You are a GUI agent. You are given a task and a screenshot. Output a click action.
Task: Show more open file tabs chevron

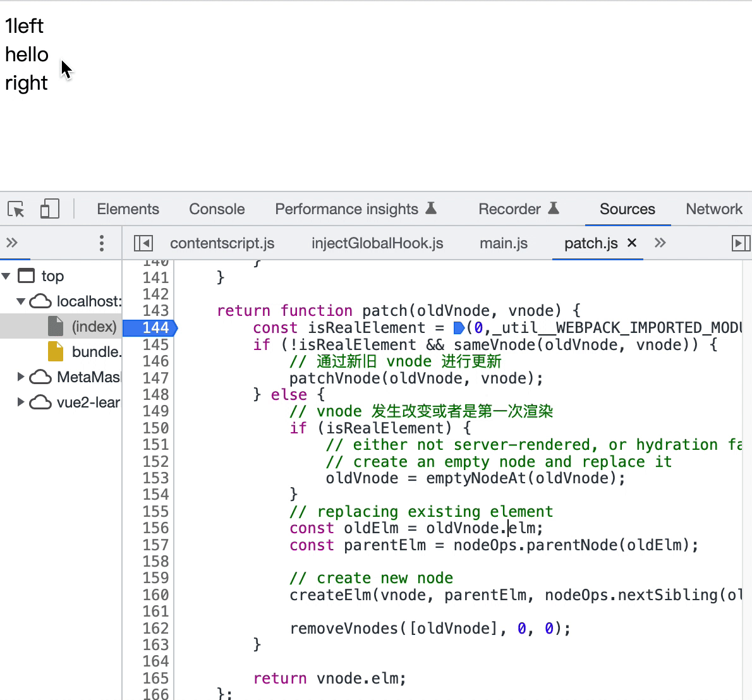pos(660,243)
